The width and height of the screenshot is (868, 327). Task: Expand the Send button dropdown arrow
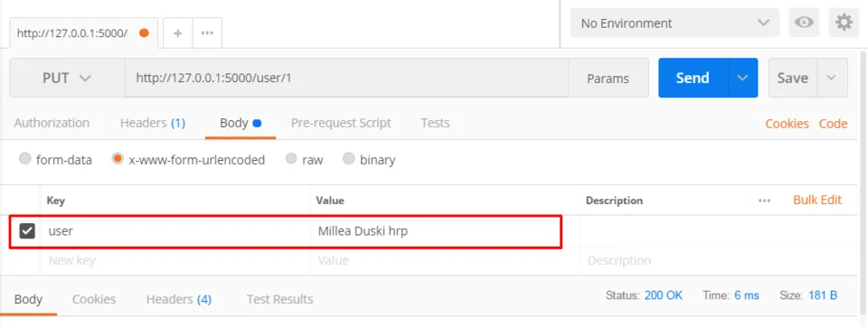742,78
